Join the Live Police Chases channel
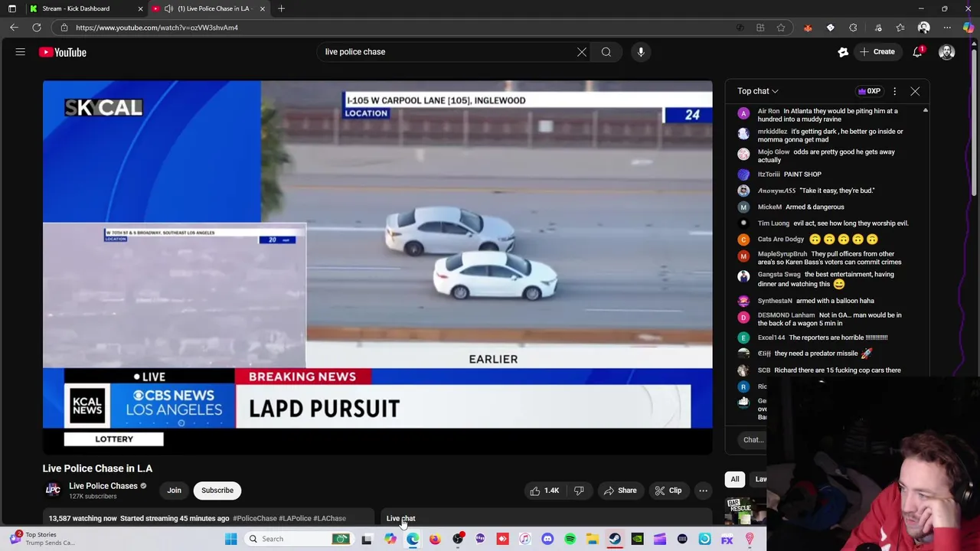Image resolution: width=980 pixels, height=551 pixels. point(175,491)
